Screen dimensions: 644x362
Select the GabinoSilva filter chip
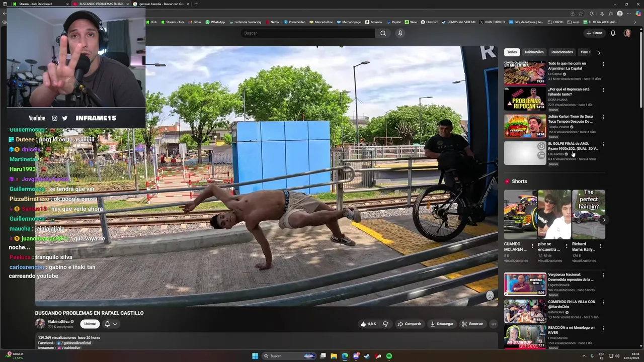534,52
